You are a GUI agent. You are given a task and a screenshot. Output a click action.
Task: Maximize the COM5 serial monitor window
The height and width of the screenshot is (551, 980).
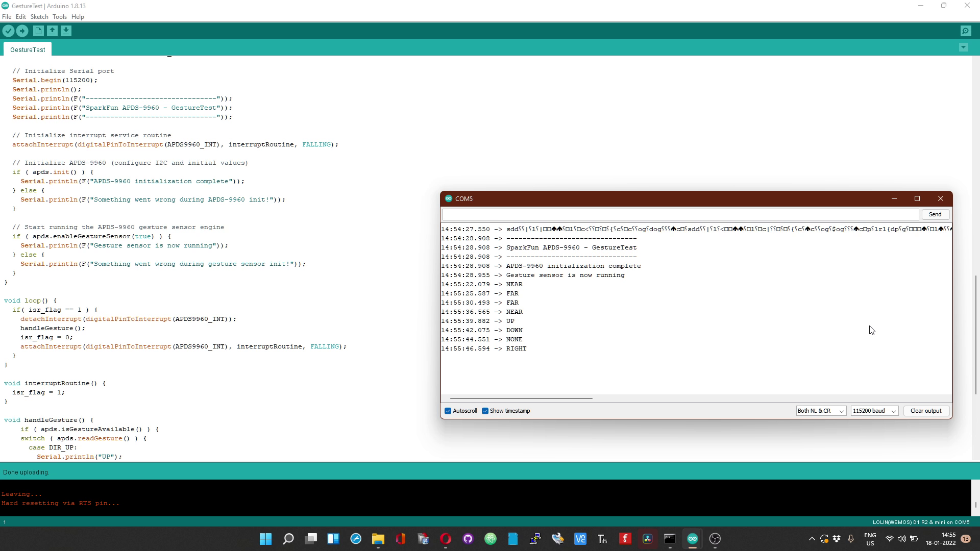917,198
